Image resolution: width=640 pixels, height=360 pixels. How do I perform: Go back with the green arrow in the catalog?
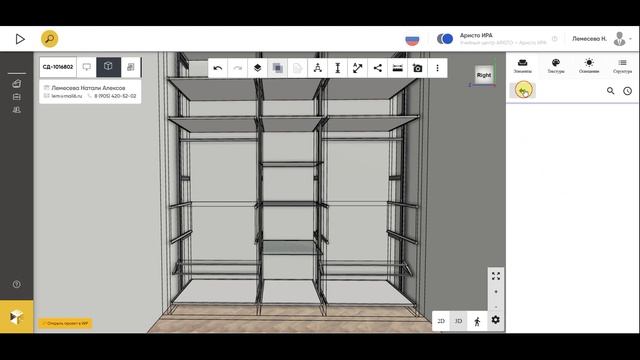click(x=522, y=91)
